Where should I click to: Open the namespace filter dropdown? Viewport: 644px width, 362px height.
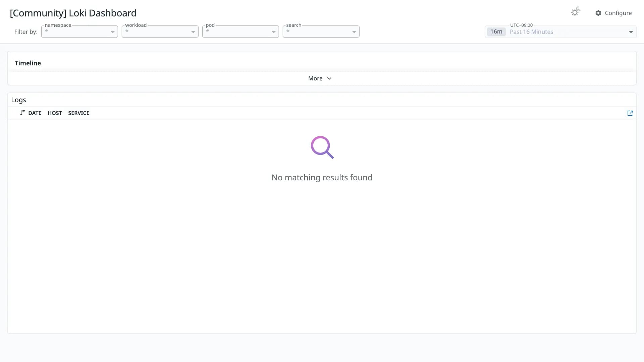(x=79, y=32)
